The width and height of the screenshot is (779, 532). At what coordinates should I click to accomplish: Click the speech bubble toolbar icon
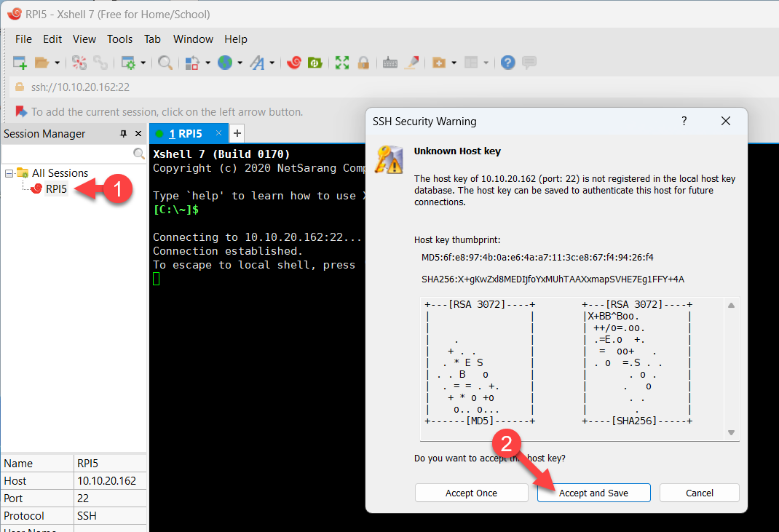[529, 63]
